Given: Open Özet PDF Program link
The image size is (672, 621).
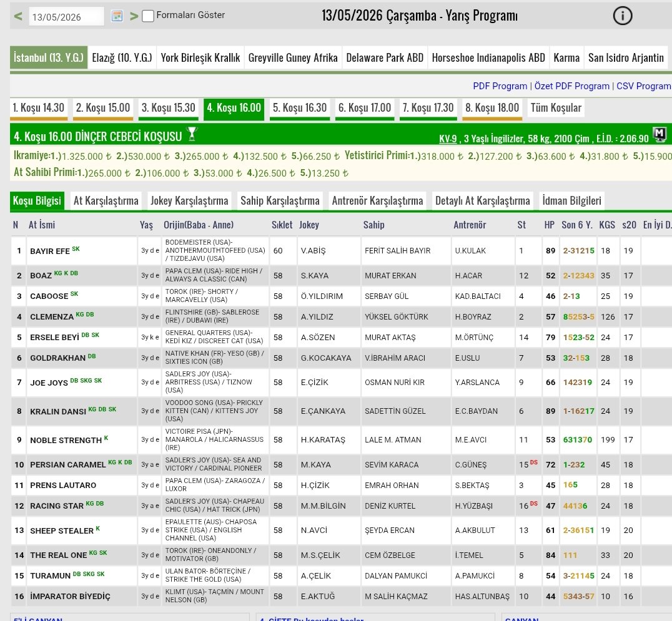Looking at the screenshot, I should [x=571, y=86].
